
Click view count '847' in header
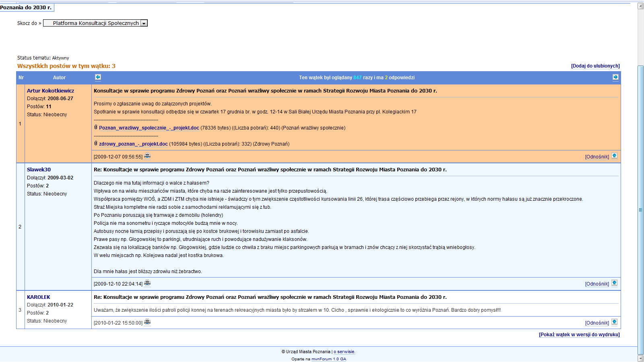pyautogui.click(x=357, y=78)
